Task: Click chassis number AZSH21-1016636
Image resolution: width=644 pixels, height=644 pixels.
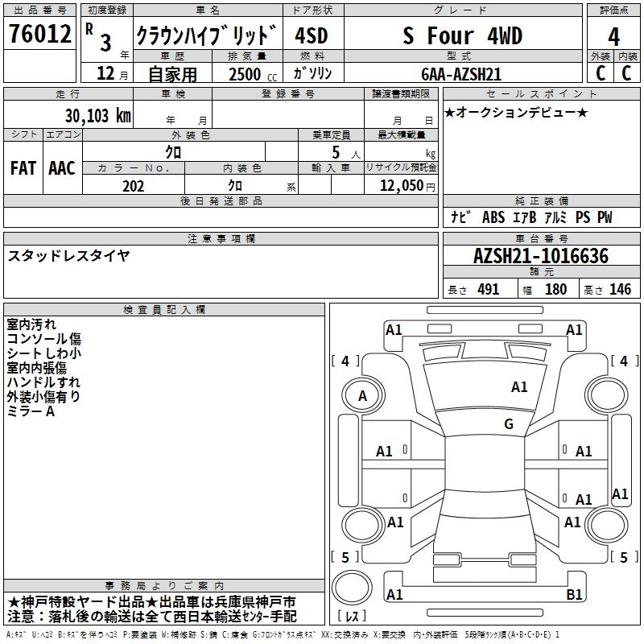Action: [x=541, y=256]
